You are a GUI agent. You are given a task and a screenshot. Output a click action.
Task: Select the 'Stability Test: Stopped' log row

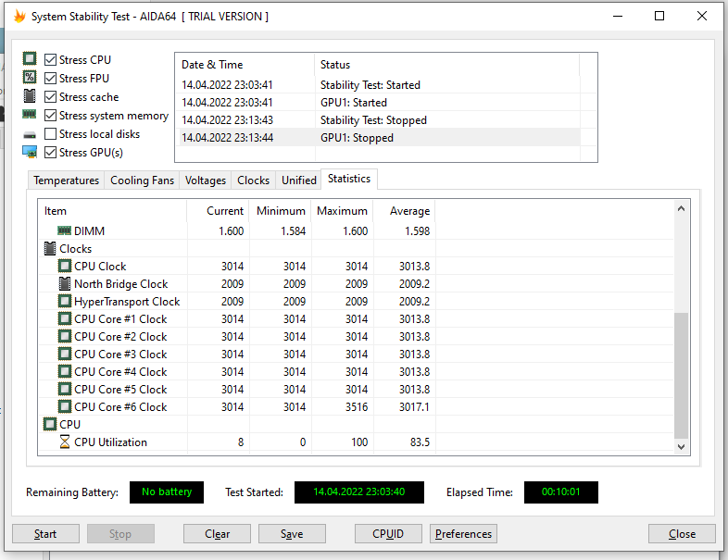tap(378, 120)
